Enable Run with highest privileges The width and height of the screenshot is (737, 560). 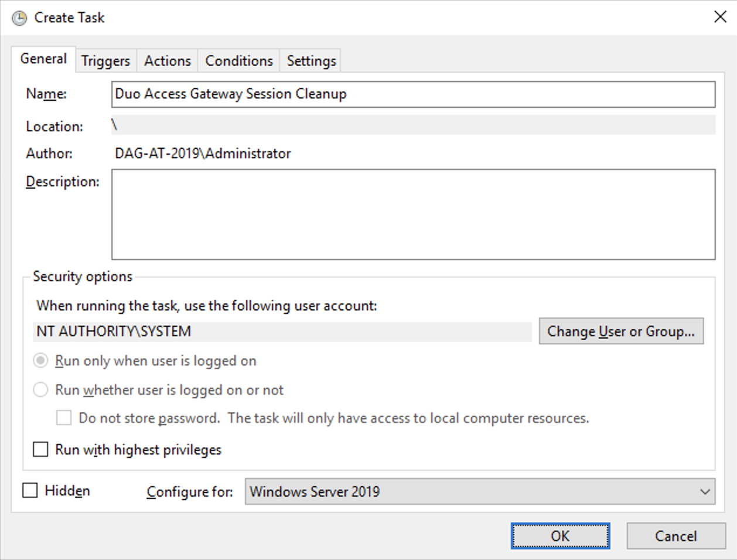41,449
